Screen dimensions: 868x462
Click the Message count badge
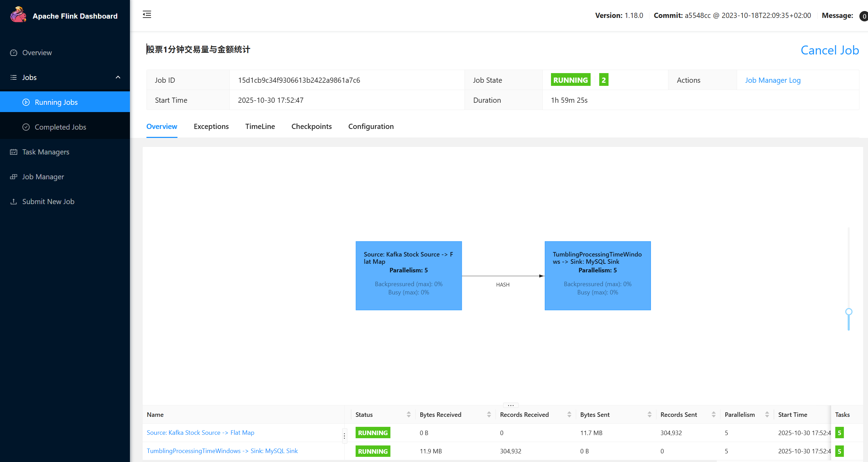point(864,16)
